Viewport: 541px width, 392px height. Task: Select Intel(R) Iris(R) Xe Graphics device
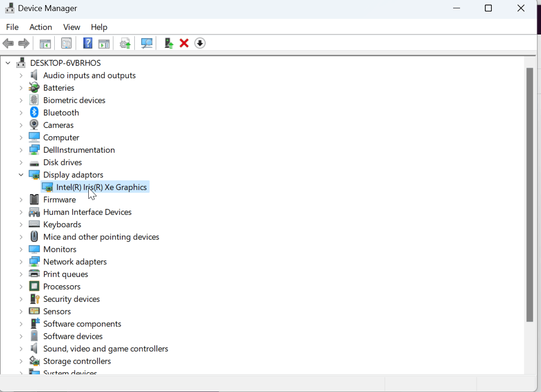click(101, 187)
